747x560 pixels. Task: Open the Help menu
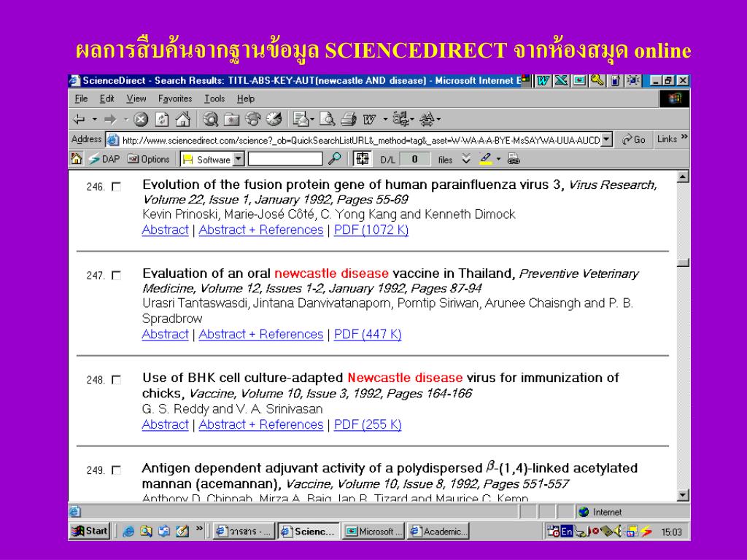[x=246, y=98]
